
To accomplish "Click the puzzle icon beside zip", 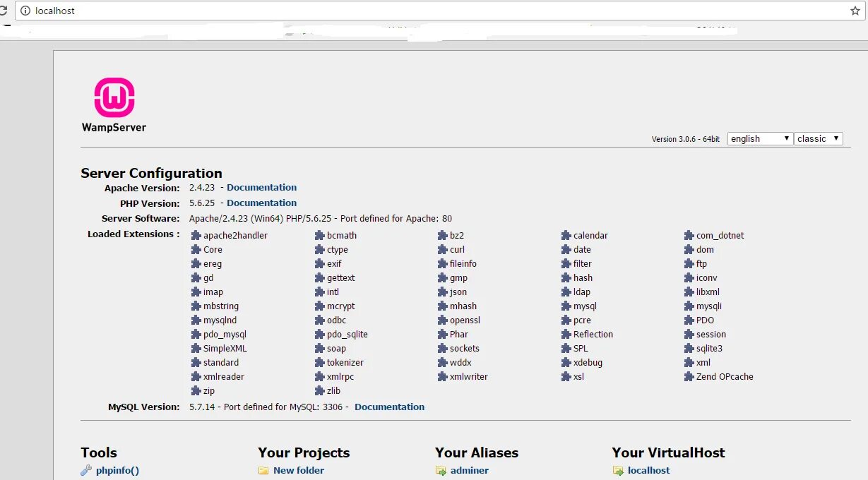I will (196, 390).
